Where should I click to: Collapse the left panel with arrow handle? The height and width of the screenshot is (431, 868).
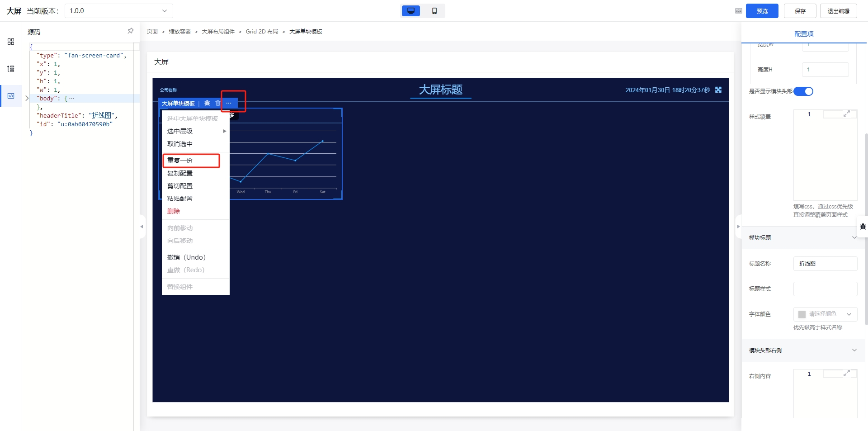[142, 227]
